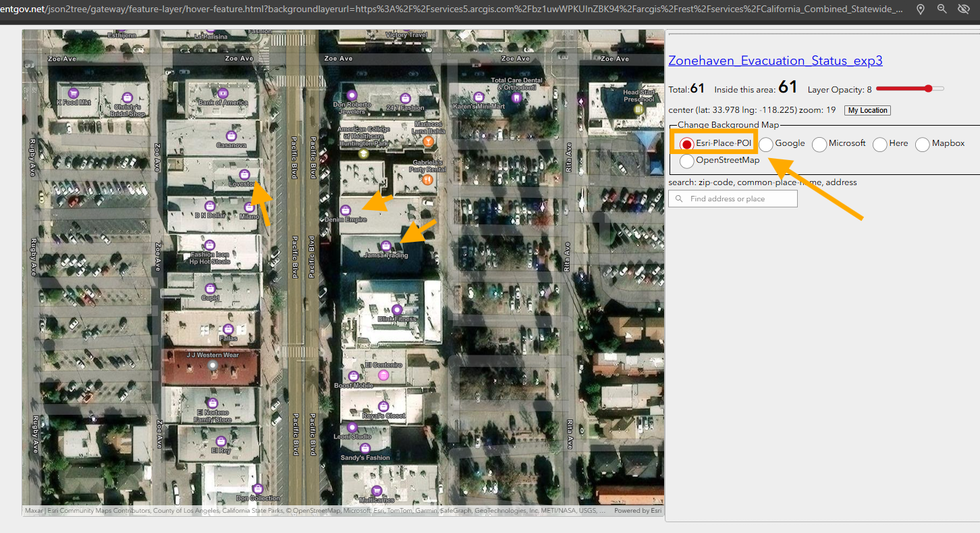The width and height of the screenshot is (980, 533).
Task: Open the Royal's Closet marker
Action: (x=383, y=406)
